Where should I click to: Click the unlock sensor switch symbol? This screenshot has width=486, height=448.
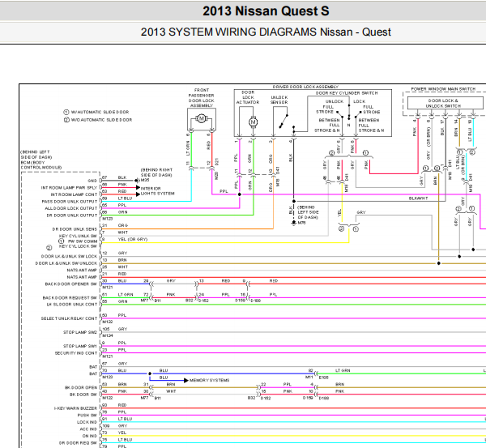[283, 121]
